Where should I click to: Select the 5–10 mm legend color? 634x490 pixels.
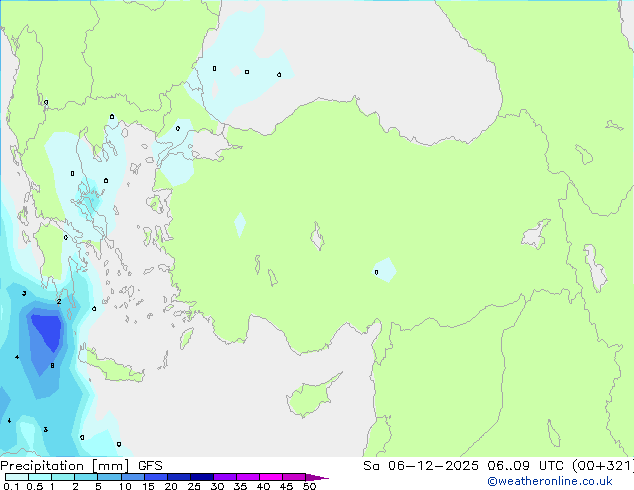(109, 477)
